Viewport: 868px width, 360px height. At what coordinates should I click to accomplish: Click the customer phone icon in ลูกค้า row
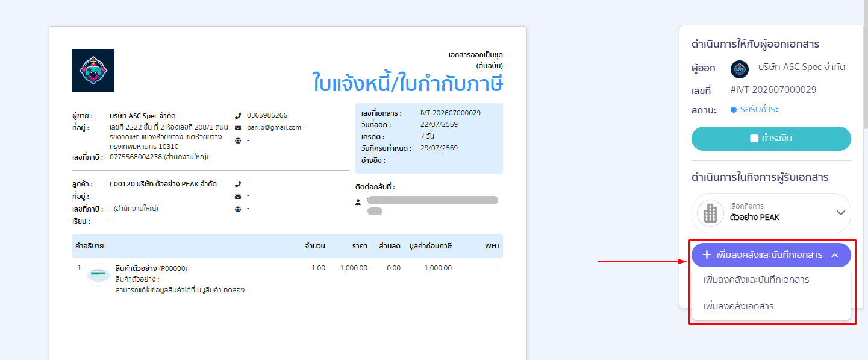[238, 184]
